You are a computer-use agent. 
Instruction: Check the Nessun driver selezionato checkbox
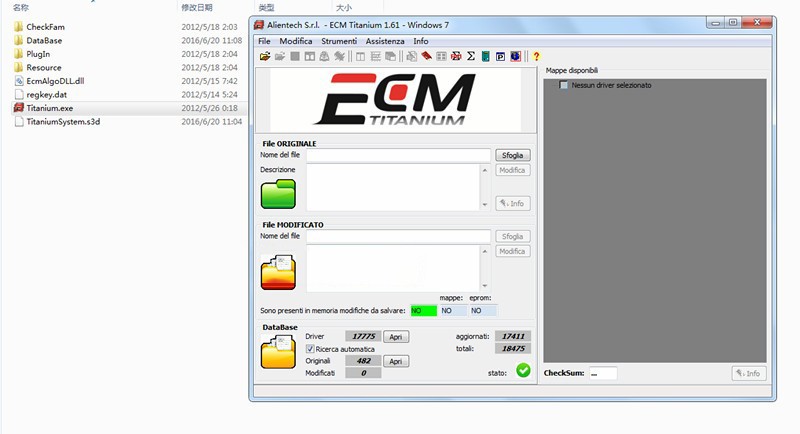tap(564, 85)
